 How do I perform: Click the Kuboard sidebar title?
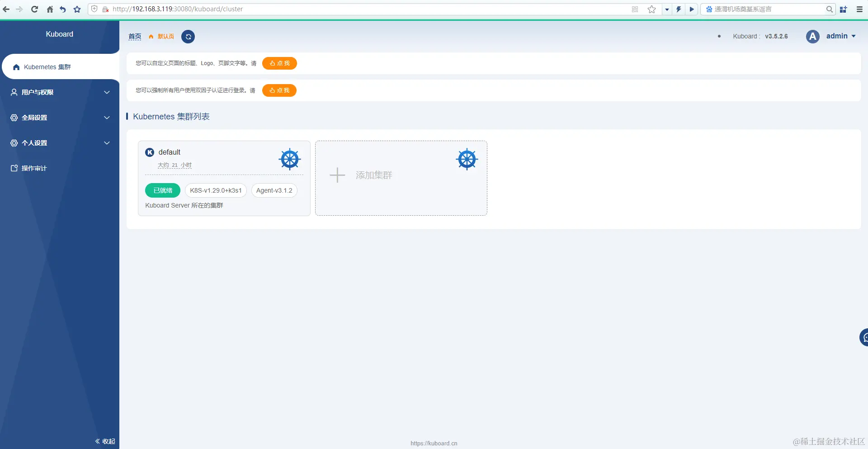(59, 34)
